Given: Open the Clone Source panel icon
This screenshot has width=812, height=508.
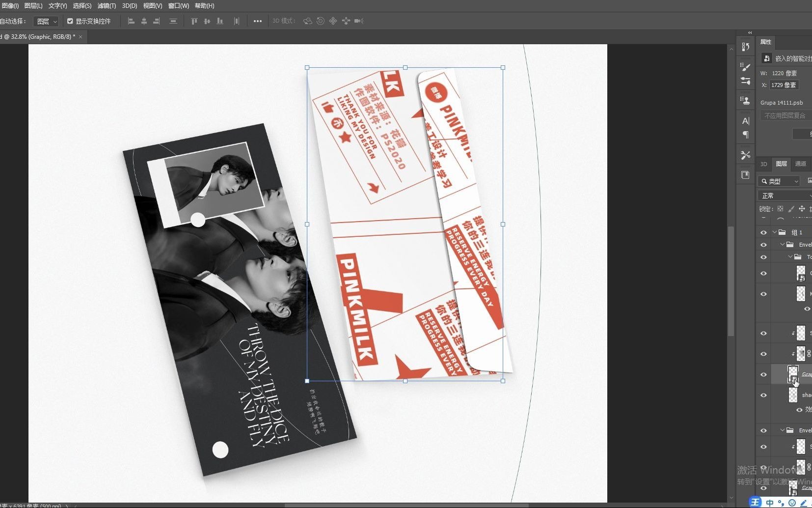Looking at the screenshot, I should 745,101.
